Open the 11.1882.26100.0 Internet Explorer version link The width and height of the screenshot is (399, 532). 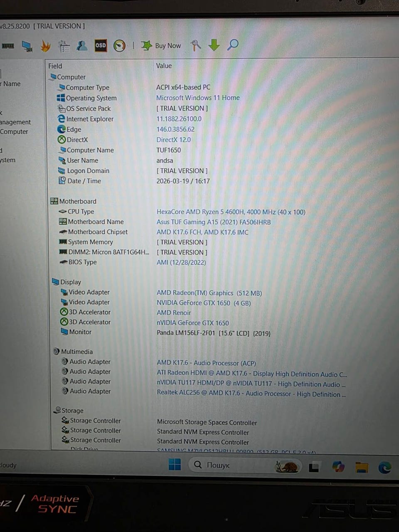tap(179, 119)
